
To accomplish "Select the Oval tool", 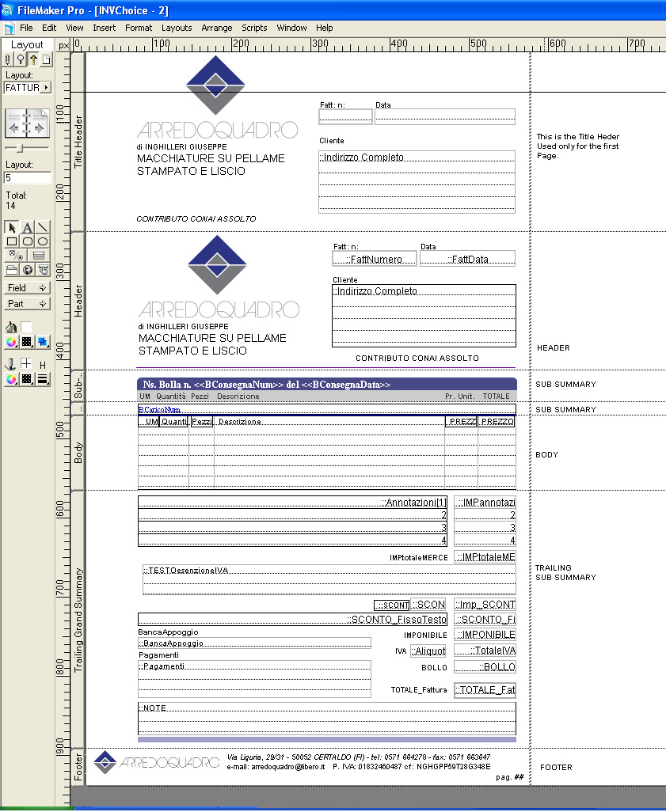I will coord(43,241).
